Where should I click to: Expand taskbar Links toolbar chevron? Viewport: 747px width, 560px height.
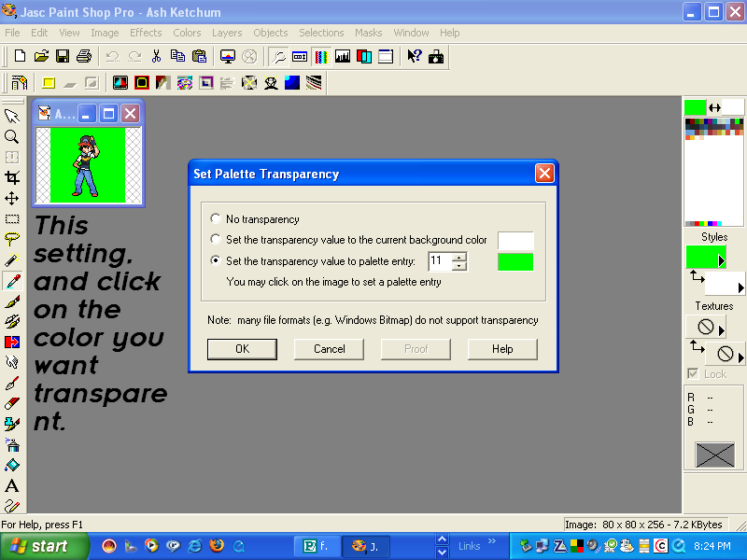(492, 541)
